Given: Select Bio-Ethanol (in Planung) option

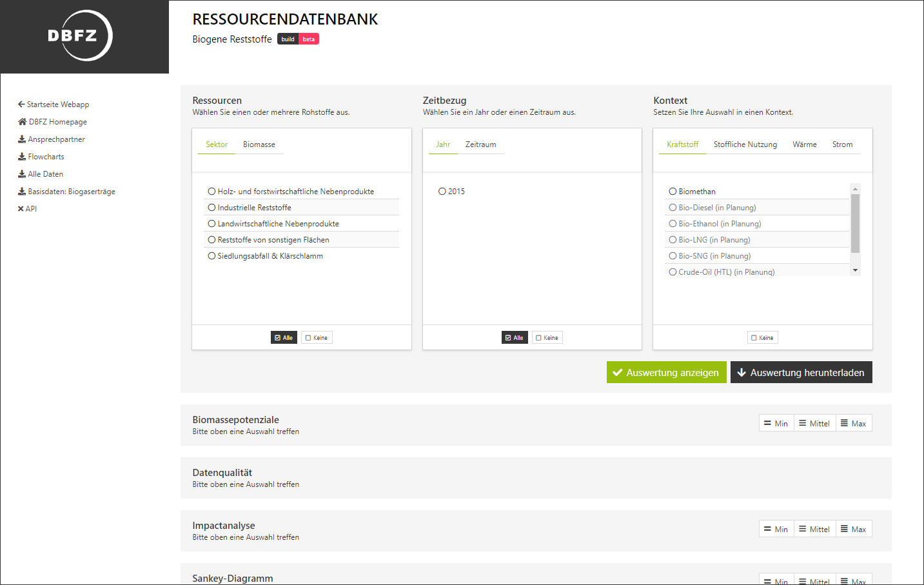Looking at the screenshot, I should tap(757, 224).
